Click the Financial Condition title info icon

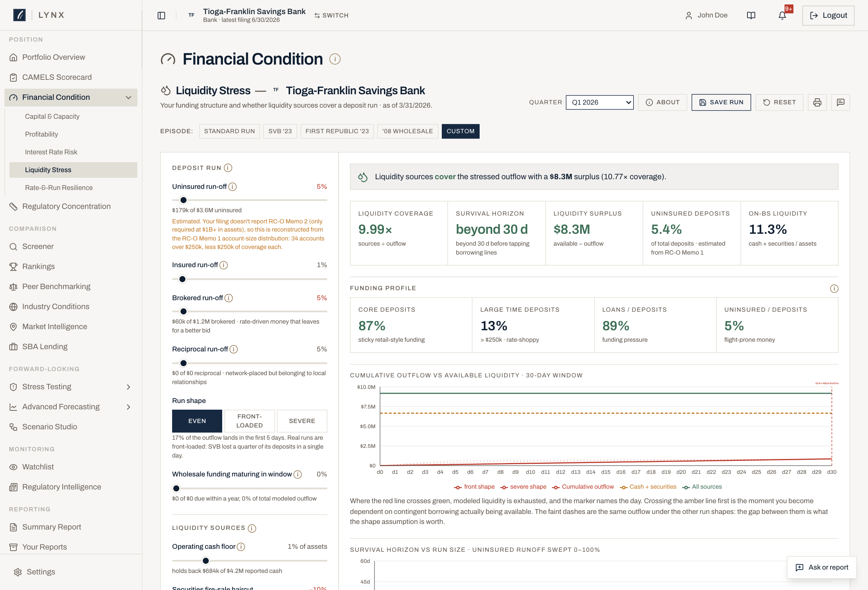point(335,59)
